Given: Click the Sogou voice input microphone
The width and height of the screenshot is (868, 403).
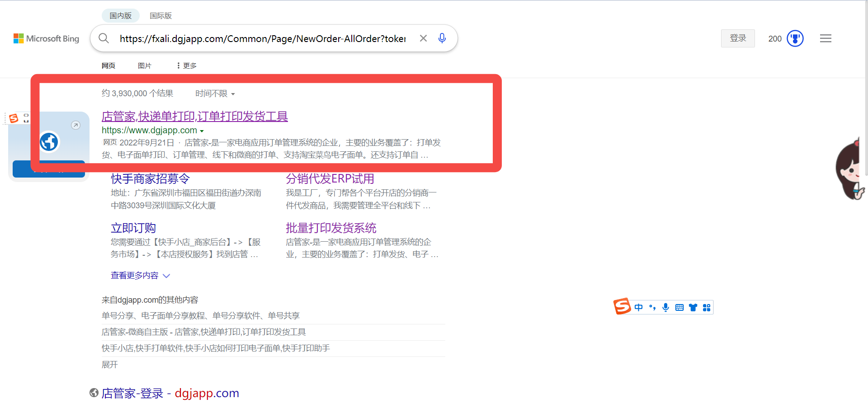Looking at the screenshot, I should [x=665, y=308].
